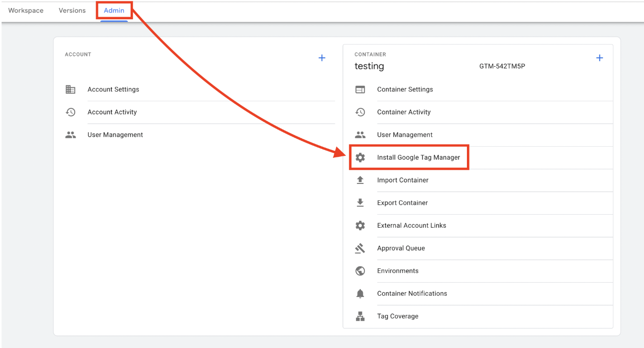Open Install Google Tag Manager link
Viewport: 644px width, 348px height.
click(418, 157)
